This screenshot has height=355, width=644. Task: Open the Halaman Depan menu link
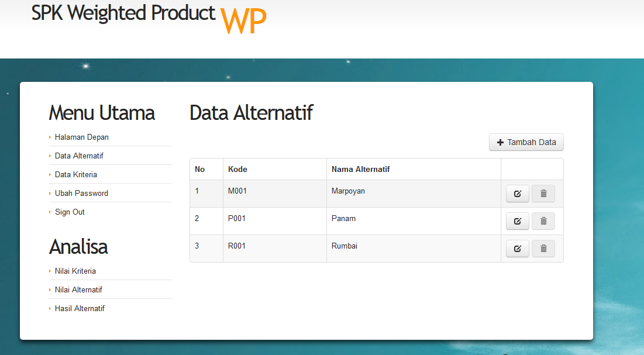[x=82, y=137]
